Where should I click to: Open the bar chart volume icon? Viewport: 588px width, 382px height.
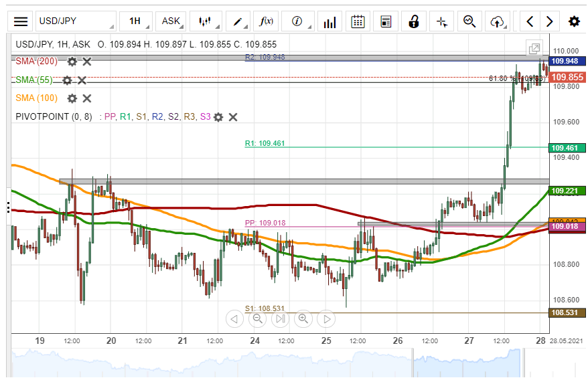click(x=329, y=21)
